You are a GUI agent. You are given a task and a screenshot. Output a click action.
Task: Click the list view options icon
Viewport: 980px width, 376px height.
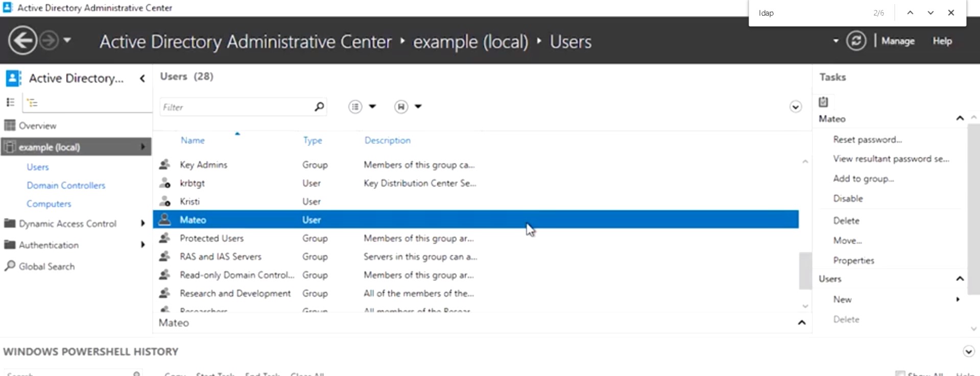pyautogui.click(x=355, y=107)
